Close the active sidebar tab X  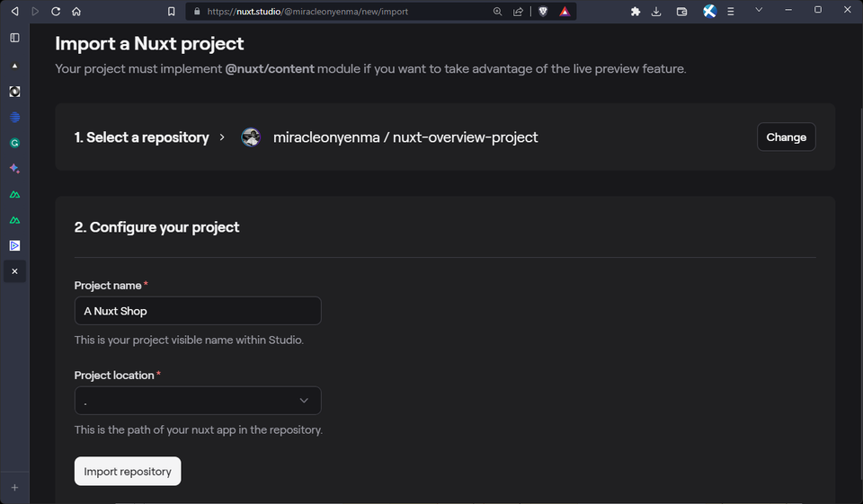(x=15, y=271)
